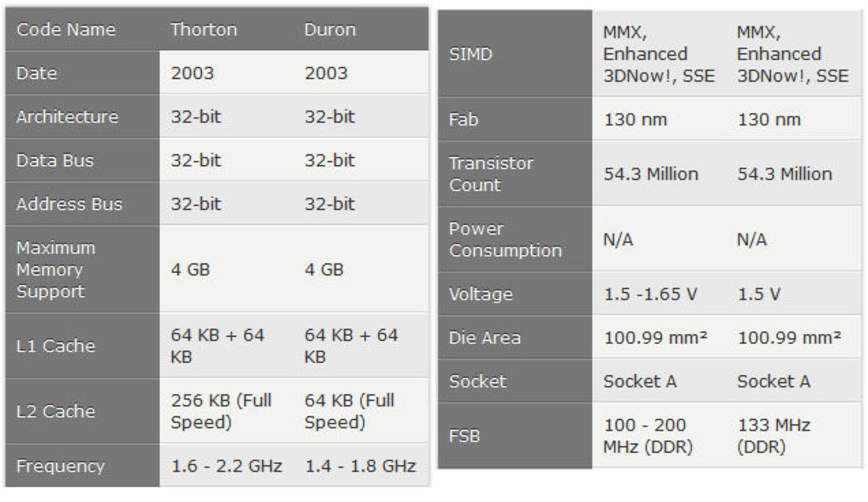The height and width of the screenshot is (502, 868).
Task: Click the 1.6 - 2.2 GHz frequency cell
Action: [226, 466]
